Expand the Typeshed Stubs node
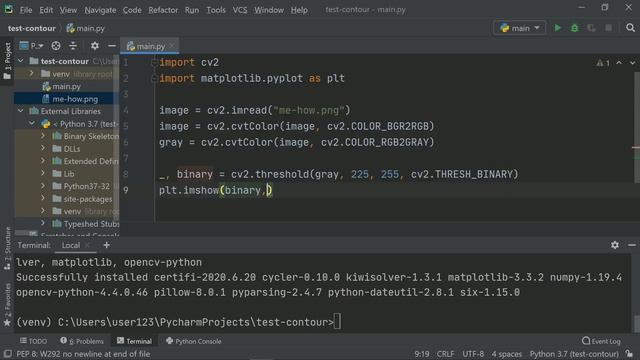Screen dimensions: 640x360 [43, 224]
